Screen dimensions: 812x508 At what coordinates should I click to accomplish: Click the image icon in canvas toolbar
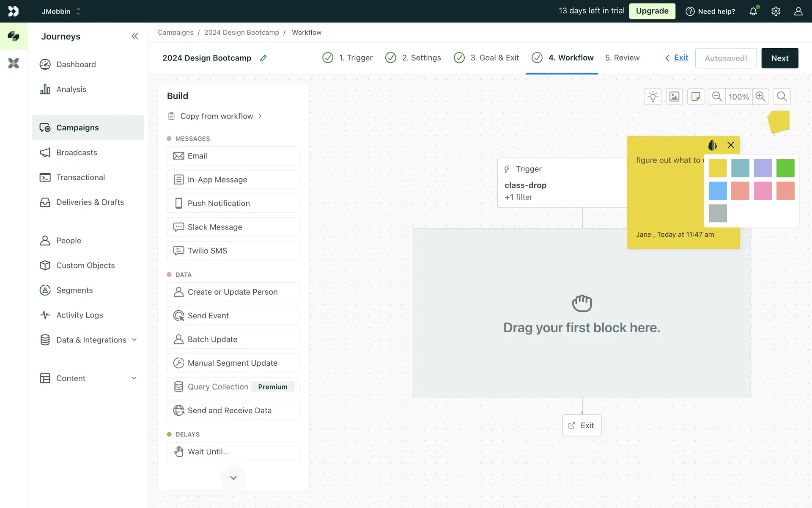674,97
